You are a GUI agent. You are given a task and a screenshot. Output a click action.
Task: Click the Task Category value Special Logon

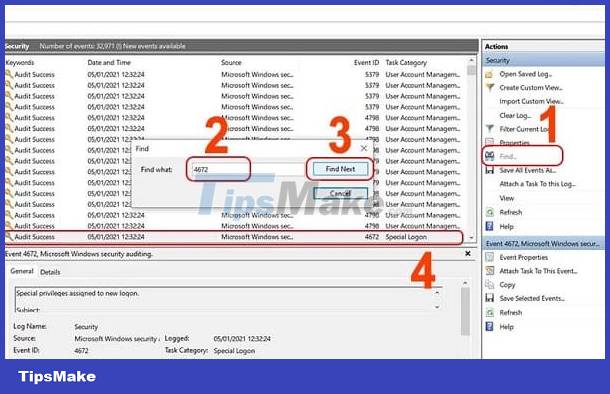234,351
